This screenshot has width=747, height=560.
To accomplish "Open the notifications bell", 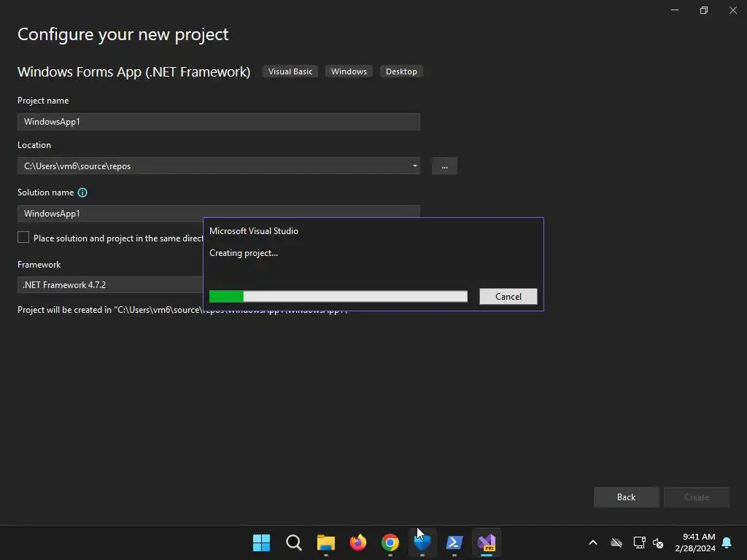I will (x=727, y=542).
